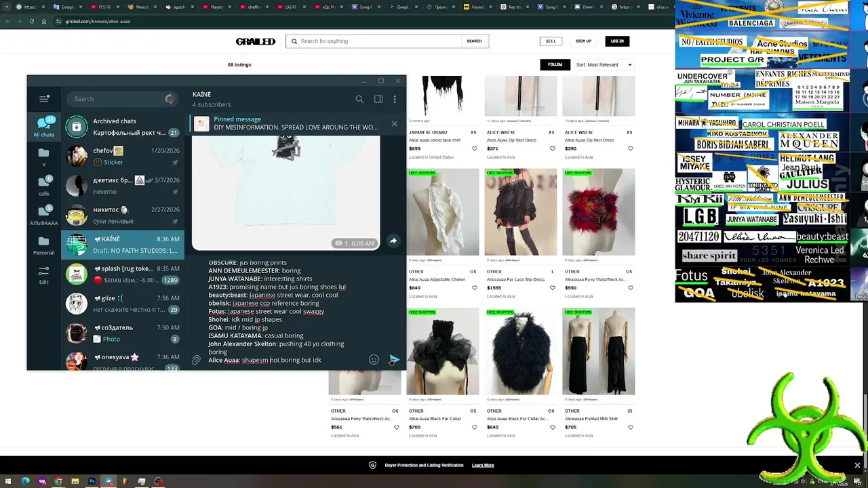The height and width of the screenshot is (488, 868).
Task: Click the pinned message text
Action: [296, 123]
